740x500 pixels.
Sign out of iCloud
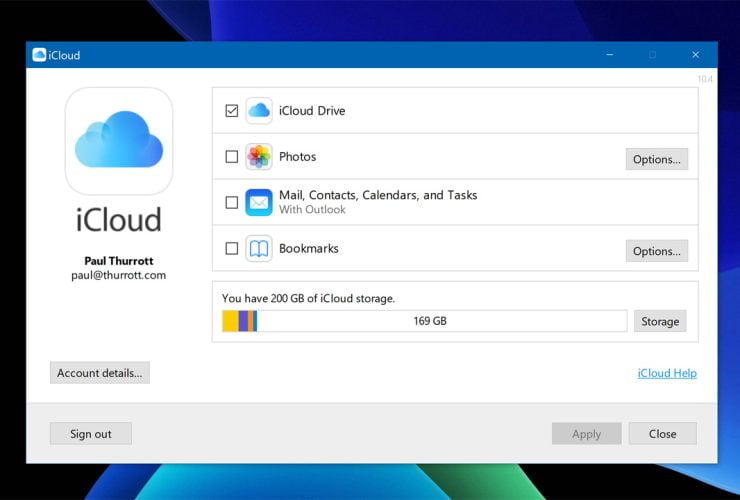click(91, 433)
